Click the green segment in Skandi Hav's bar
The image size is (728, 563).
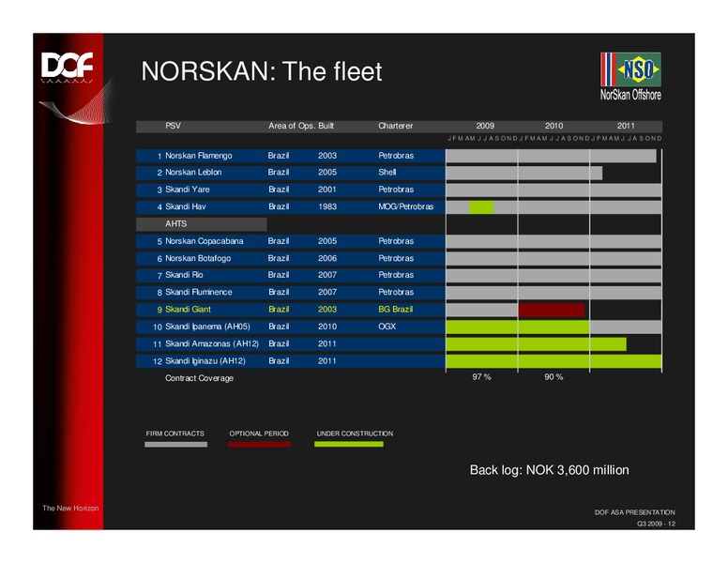coord(481,207)
